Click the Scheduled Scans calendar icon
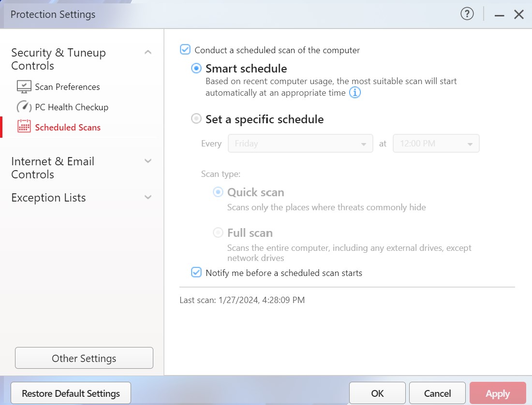The width and height of the screenshot is (532, 405). (x=24, y=127)
